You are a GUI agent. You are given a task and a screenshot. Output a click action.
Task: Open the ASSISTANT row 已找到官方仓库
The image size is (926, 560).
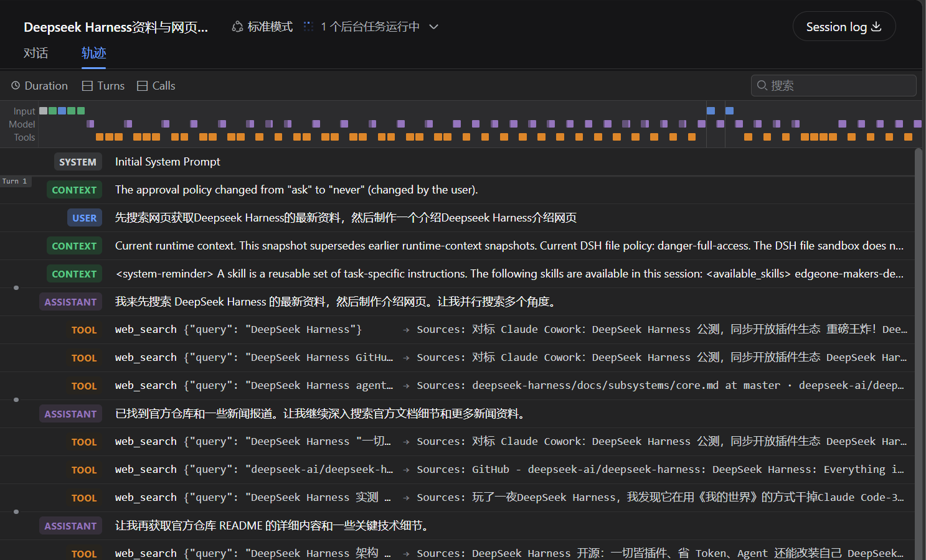[x=457, y=414]
